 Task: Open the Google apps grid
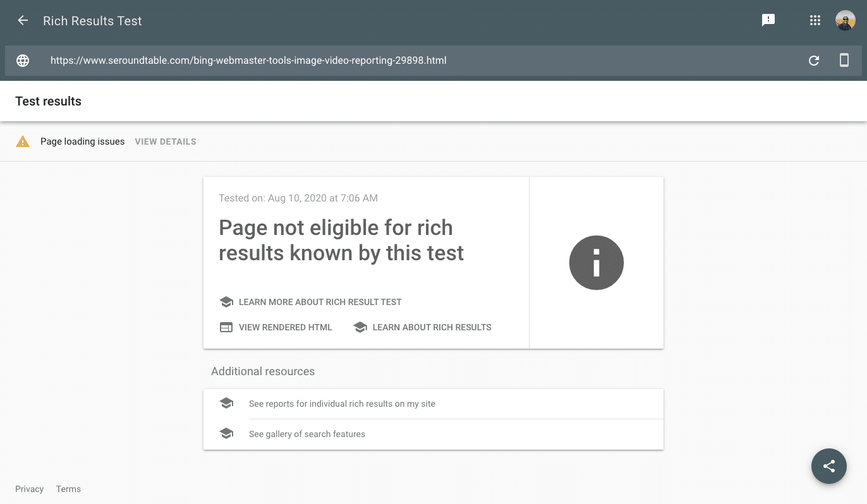point(815,20)
